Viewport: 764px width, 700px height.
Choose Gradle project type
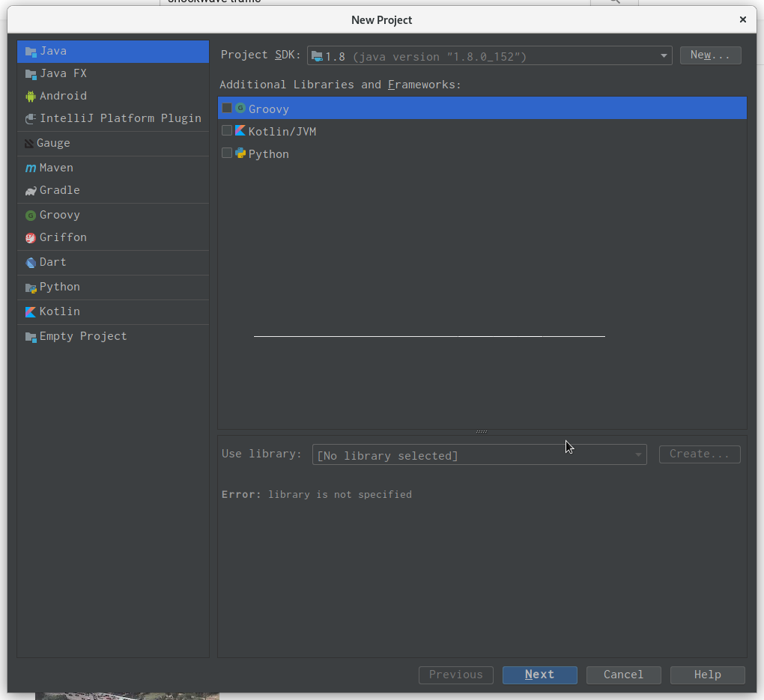click(x=113, y=190)
